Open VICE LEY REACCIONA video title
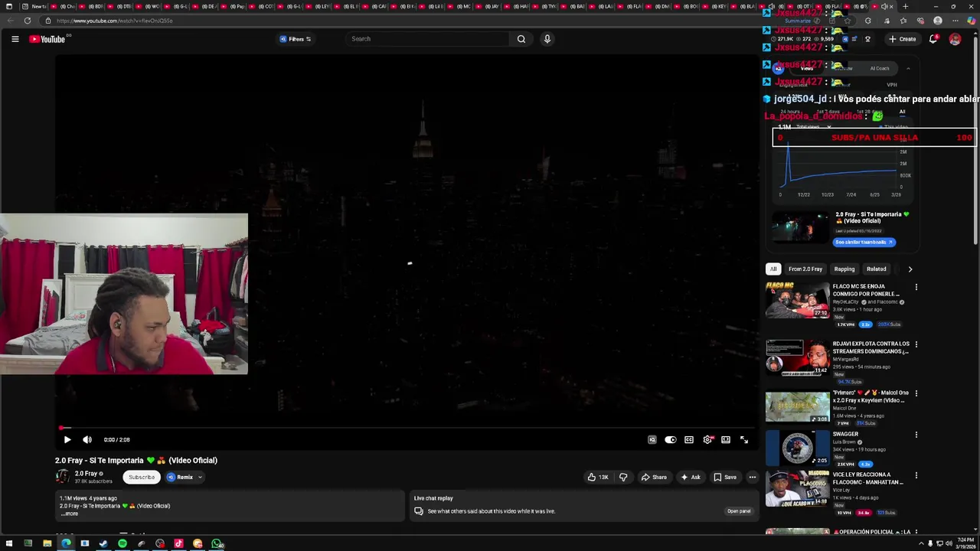 [x=868, y=478]
